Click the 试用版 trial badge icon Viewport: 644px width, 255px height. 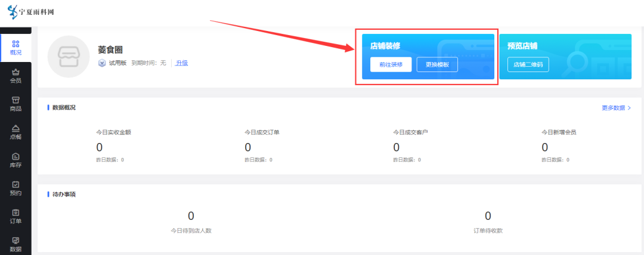point(102,63)
